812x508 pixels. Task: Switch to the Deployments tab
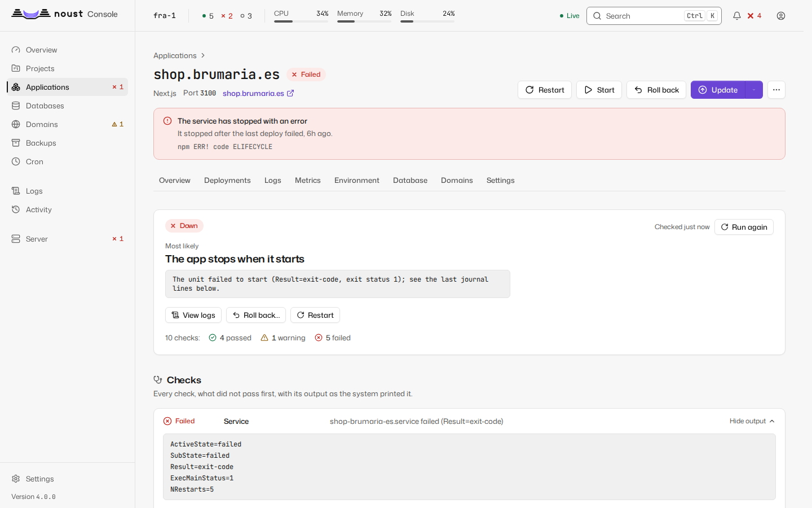pos(227,180)
